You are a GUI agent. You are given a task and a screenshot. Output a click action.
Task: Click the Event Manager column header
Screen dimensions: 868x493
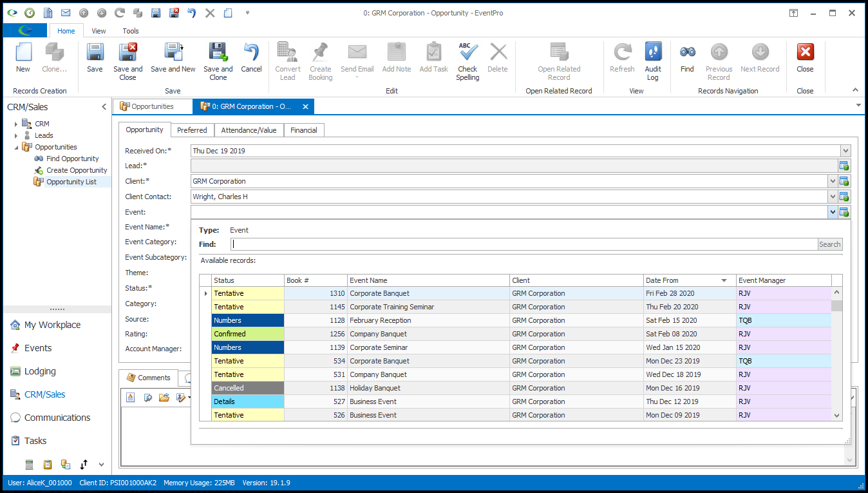[x=784, y=280]
